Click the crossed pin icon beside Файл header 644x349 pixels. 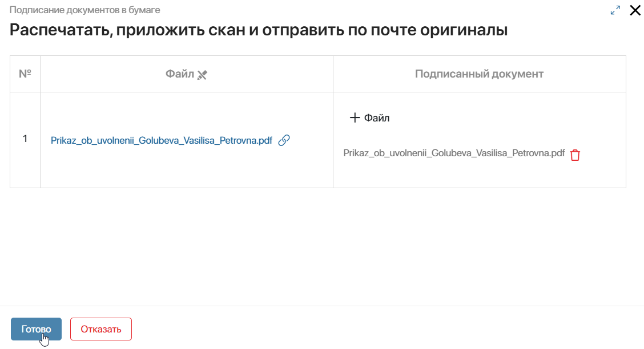click(x=202, y=75)
